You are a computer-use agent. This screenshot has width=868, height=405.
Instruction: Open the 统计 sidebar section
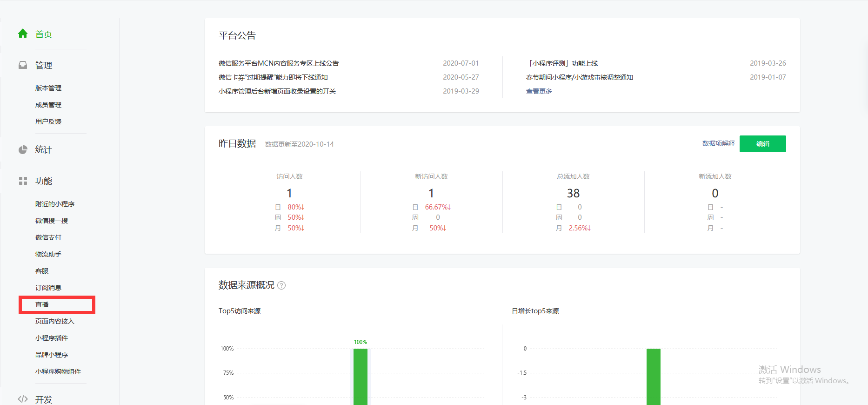44,149
